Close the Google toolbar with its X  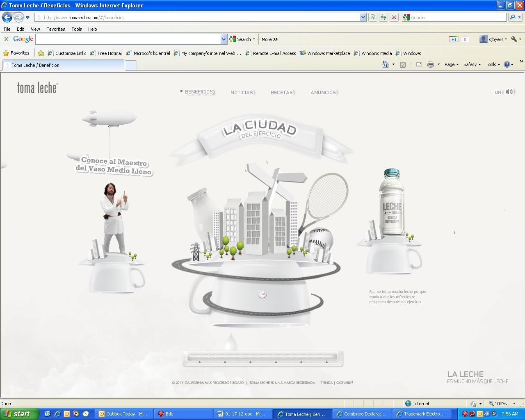(6, 39)
